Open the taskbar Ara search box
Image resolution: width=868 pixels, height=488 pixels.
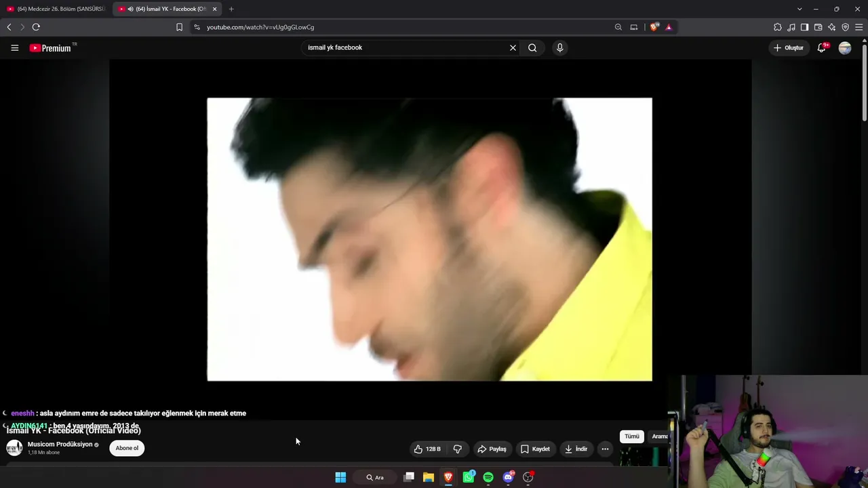375,477
